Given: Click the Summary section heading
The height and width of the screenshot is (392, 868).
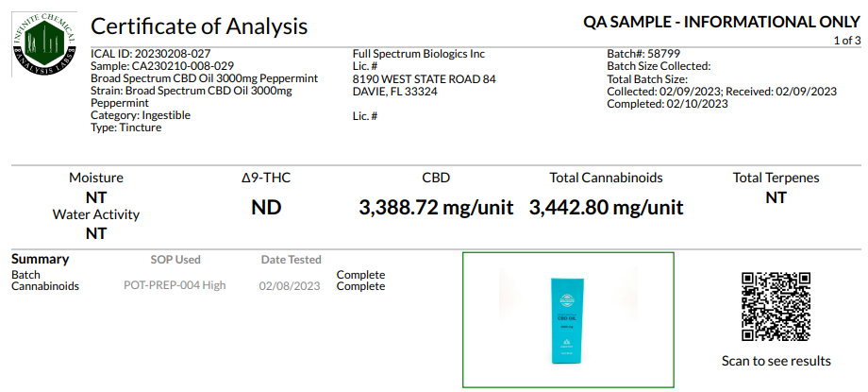Looking at the screenshot, I should coord(40,259).
